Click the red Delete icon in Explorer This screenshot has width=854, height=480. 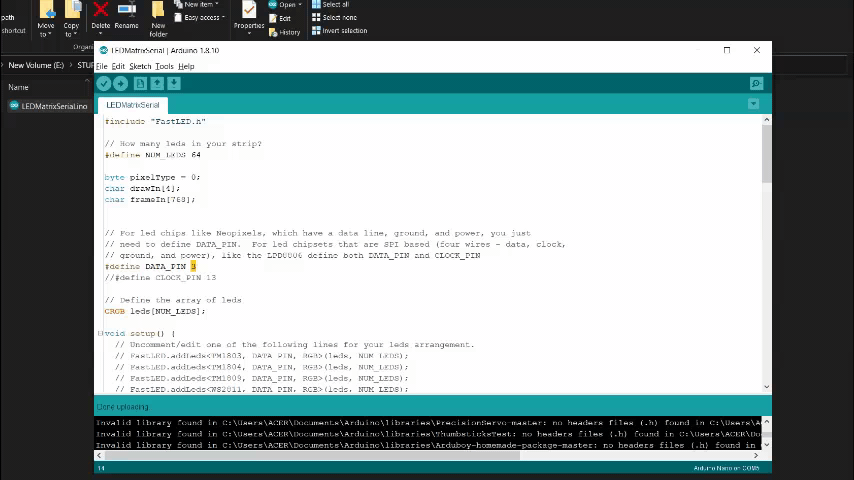point(100,12)
